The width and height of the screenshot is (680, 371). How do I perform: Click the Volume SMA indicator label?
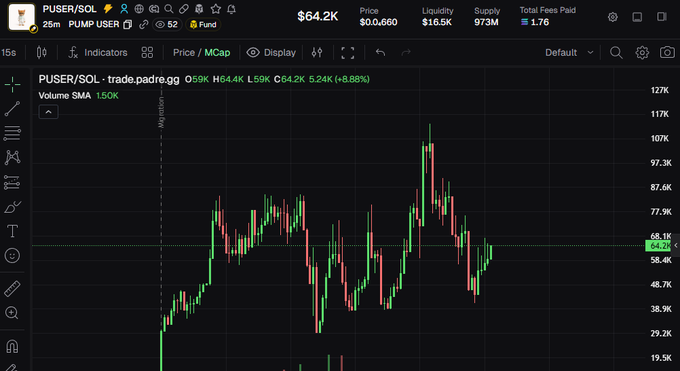(x=65, y=95)
